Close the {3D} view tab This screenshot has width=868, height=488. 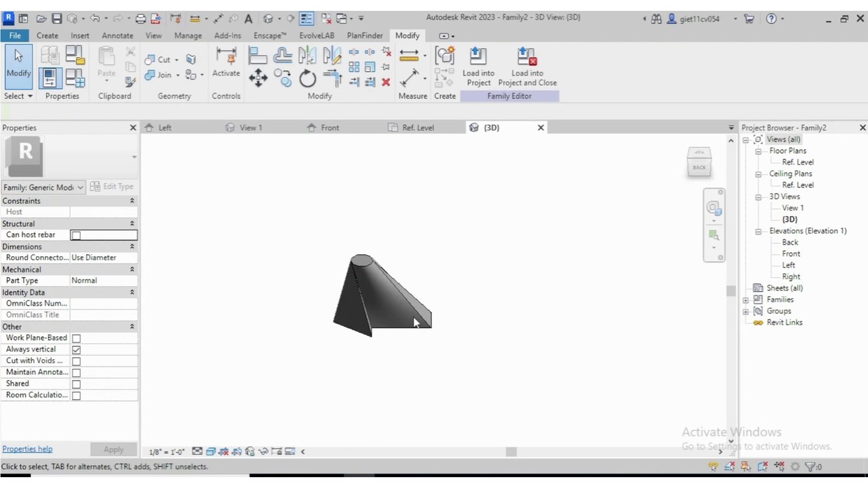click(x=540, y=127)
